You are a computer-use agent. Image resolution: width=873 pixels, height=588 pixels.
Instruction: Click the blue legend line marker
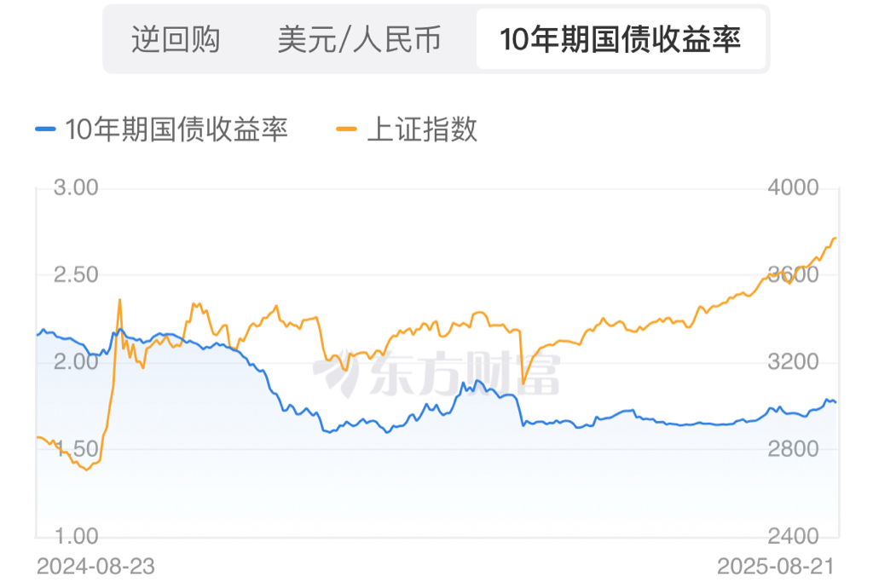pyautogui.click(x=46, y=130)
